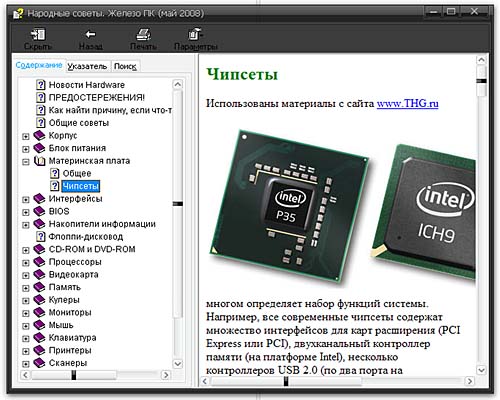Click the tree's scroll-down arrow

point(178,364)
